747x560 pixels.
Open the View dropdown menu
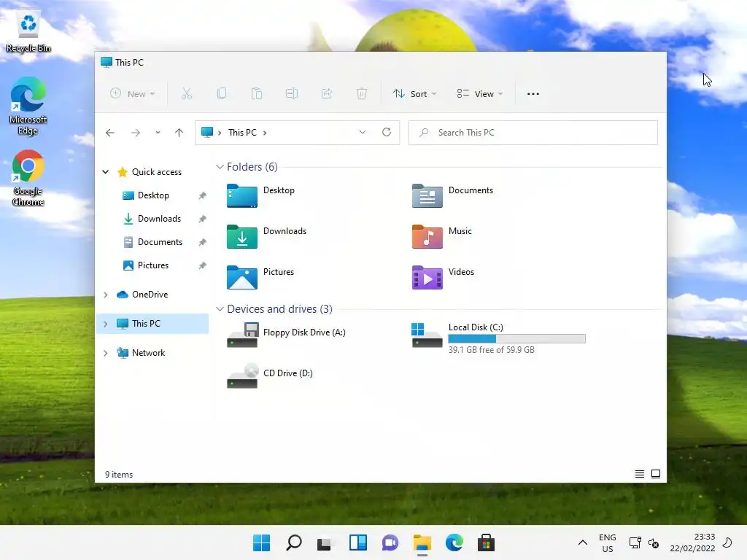[480, 94]
